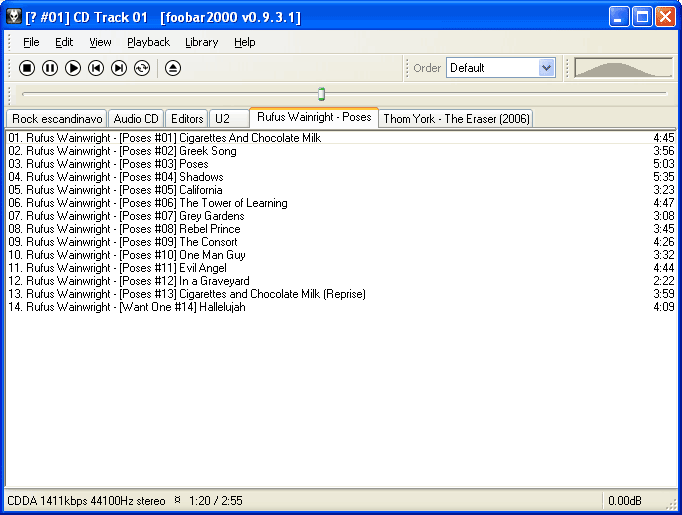Adjust the volume control slider
Image resolution: width=682 pixels, height=515 pixels.
pos(623,68)
